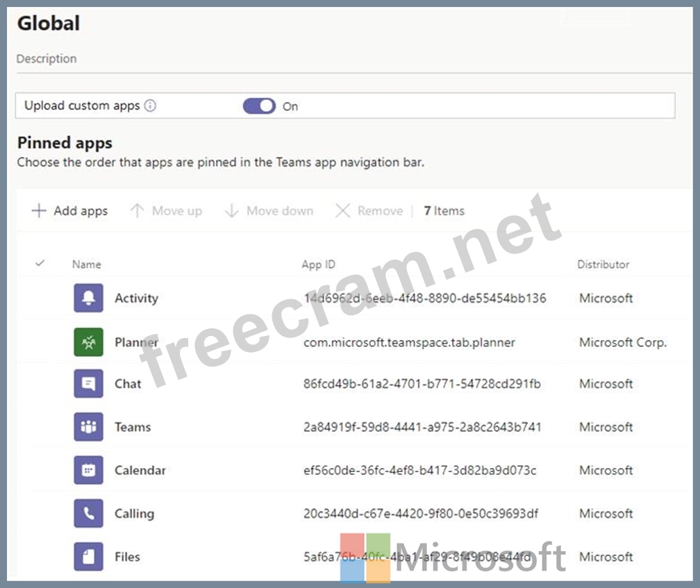The width and height of the screenshot is (700, 588).
Task: Click the select-all checkmark in table header
Action: pos(40,264)
